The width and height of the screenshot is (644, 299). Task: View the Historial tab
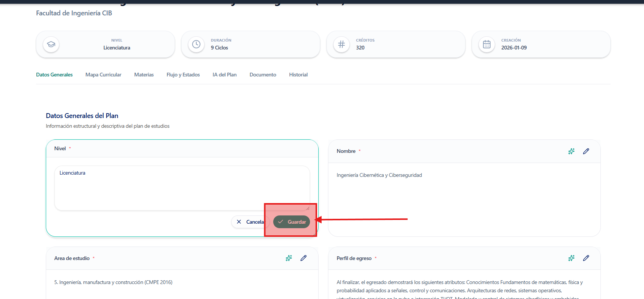(x=298, y=75)
